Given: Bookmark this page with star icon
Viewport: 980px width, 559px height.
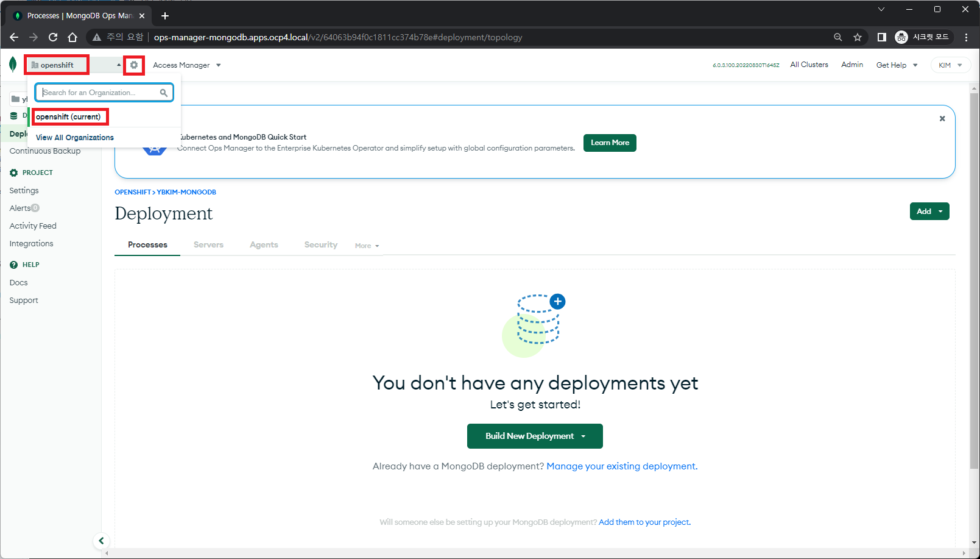Looking at the screenshot, I should 858,37.
